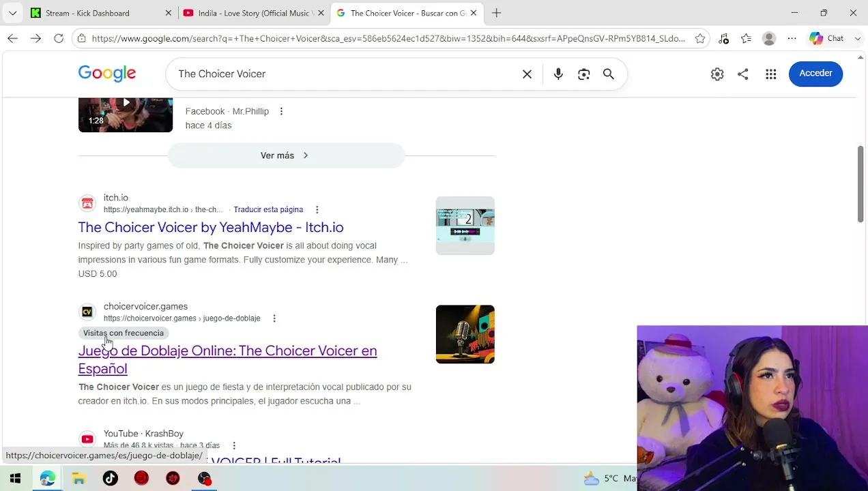View site information icon in address bar

coord(82,38)
